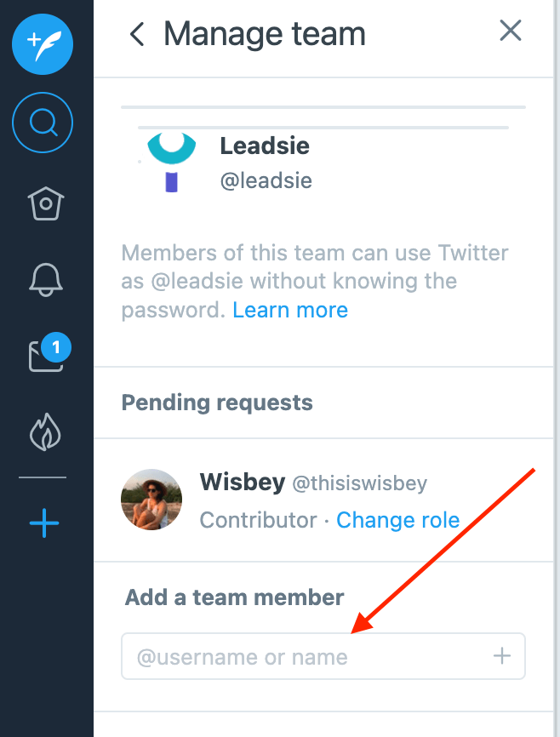
Task: Open the Wisbey member name
Action: click(242, 483)
